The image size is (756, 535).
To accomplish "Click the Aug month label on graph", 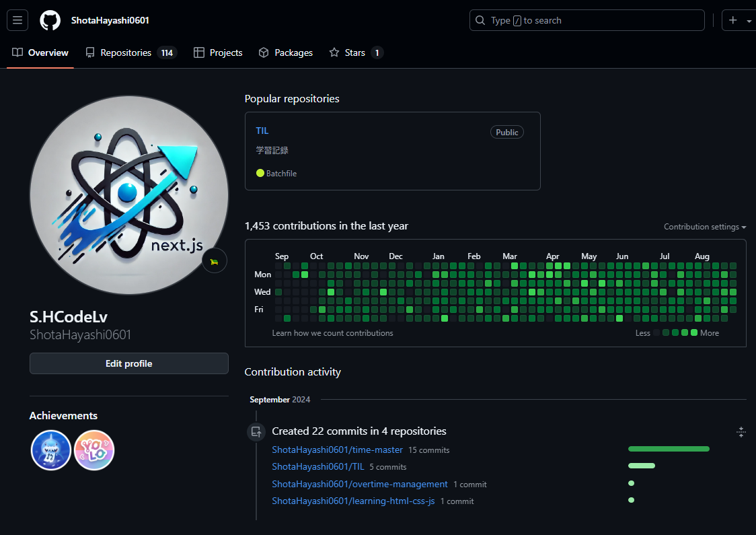I will [702, 256].
